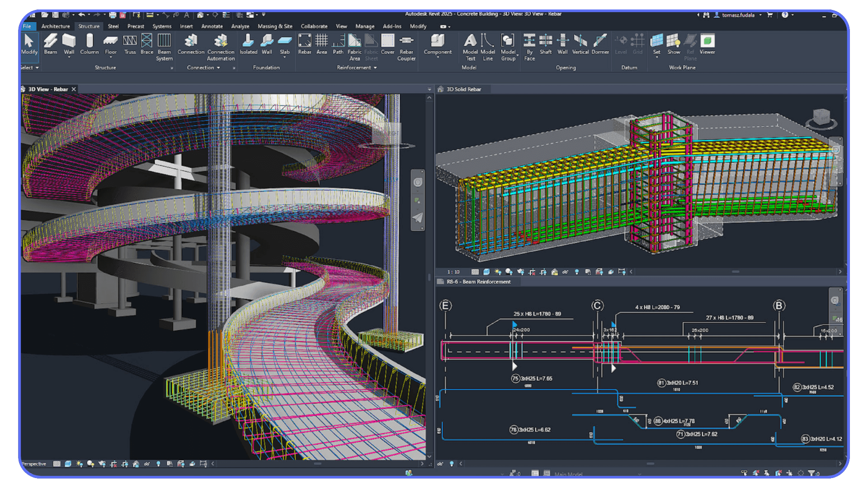The width and height of the screenshot is (868, 488).
Task: Open the 1:10 scale selector
Action: [453, 272]
